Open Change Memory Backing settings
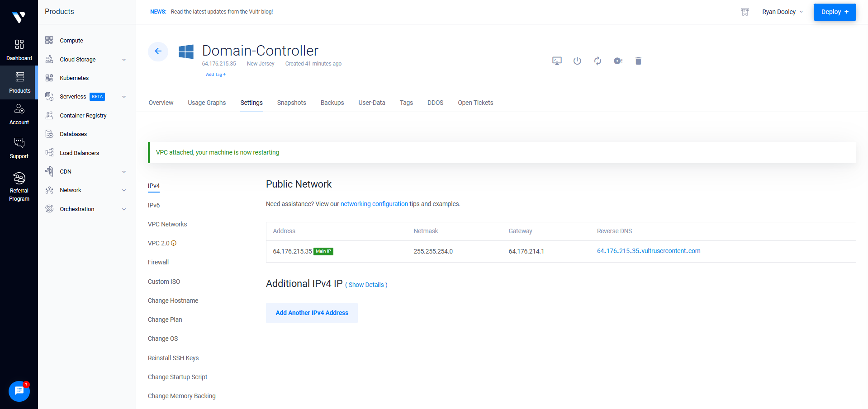 (182, 396)
